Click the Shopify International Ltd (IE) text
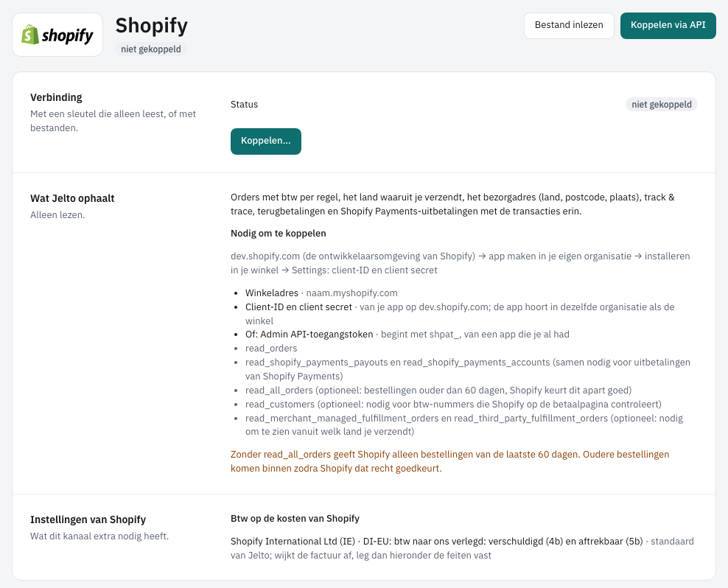 293,542
